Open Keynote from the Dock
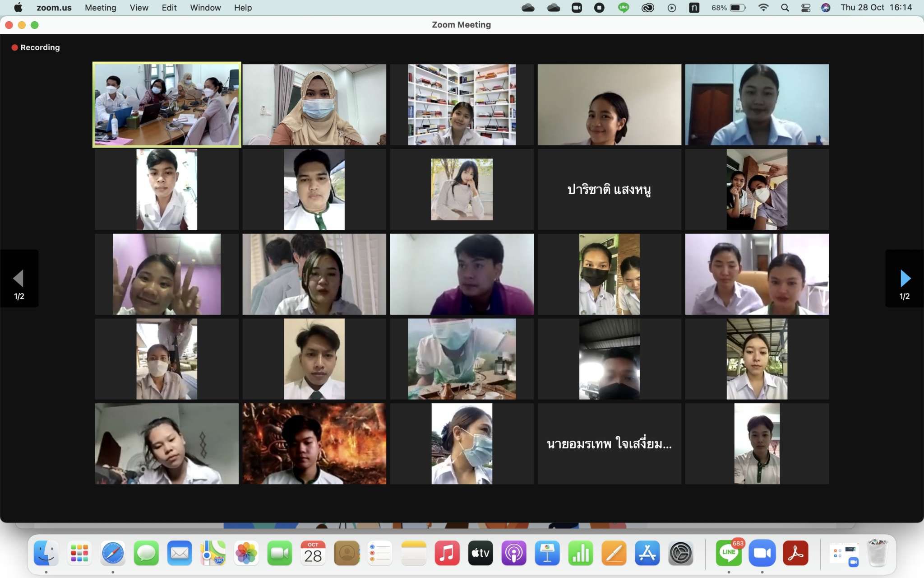Screen dimensions: 924x578 pyautogui.click(x=547, y=553)
